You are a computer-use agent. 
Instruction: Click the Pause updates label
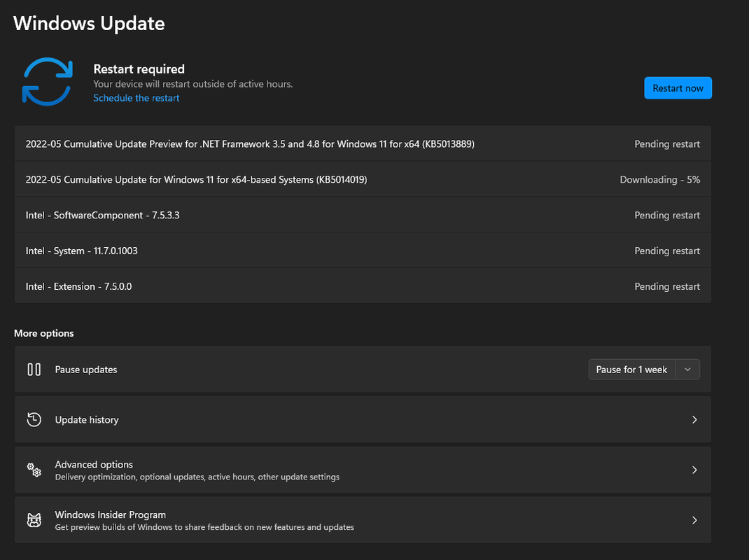[x=86, y=370]
